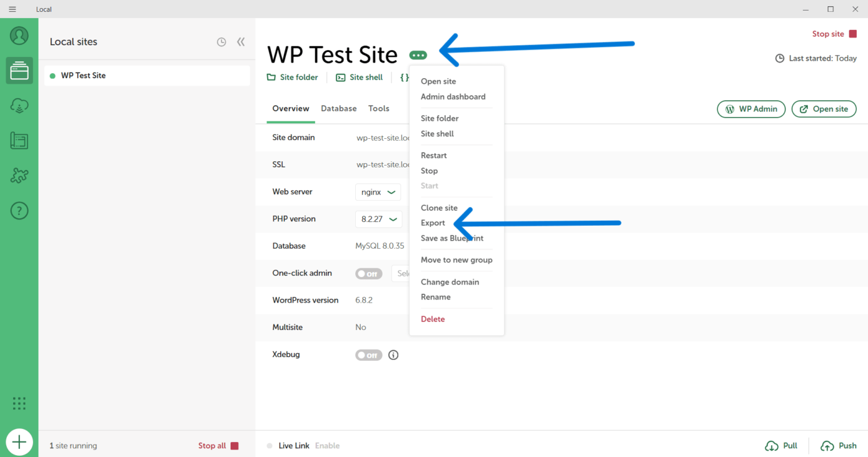868x457 pixels.
Task: Click the Site folder link under the title
Action: [292, 78]
